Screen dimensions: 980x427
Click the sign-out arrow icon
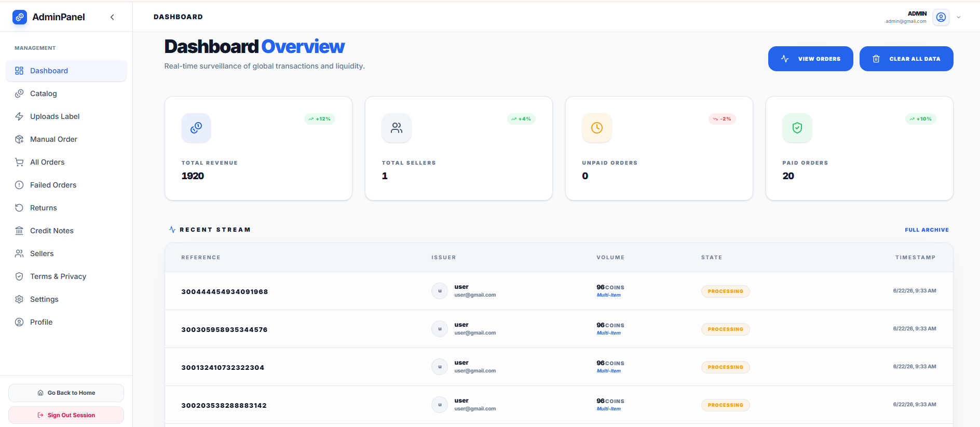tap(40, 415)
